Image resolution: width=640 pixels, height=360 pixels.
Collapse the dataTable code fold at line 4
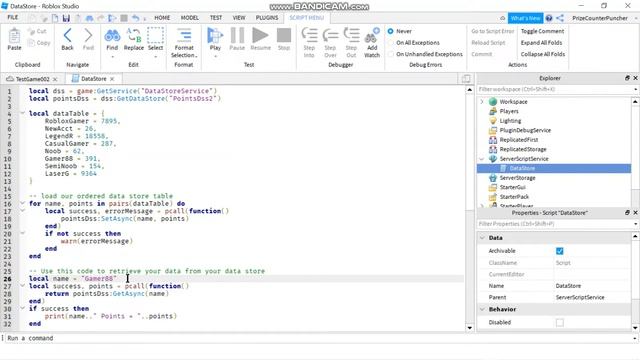22,113
